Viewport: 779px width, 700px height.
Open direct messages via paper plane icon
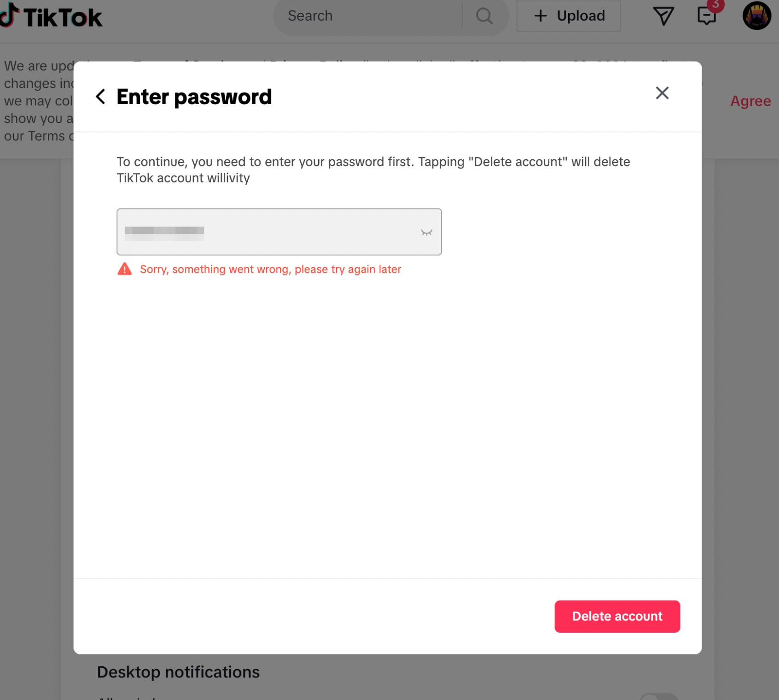tap(663, 16)
